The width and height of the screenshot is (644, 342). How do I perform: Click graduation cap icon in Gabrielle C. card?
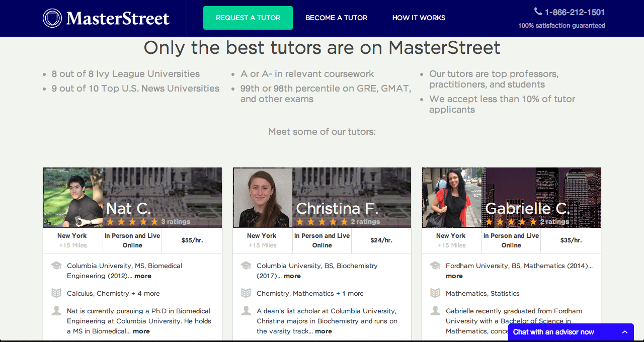(435, 266)
